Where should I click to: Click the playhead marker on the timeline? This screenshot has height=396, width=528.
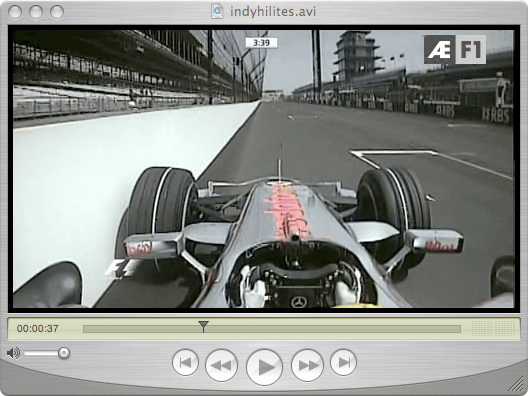pos(203,326)
